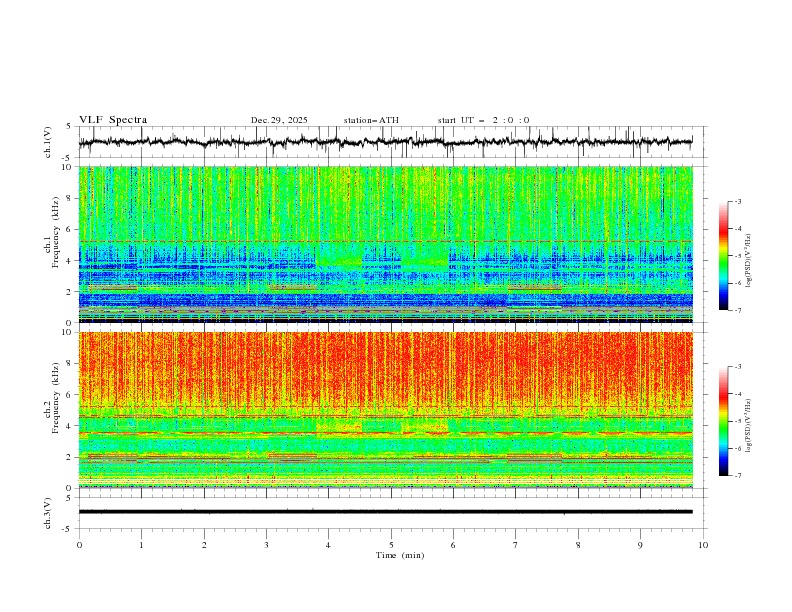Click time-axis tick label "8"

(578, 545)
